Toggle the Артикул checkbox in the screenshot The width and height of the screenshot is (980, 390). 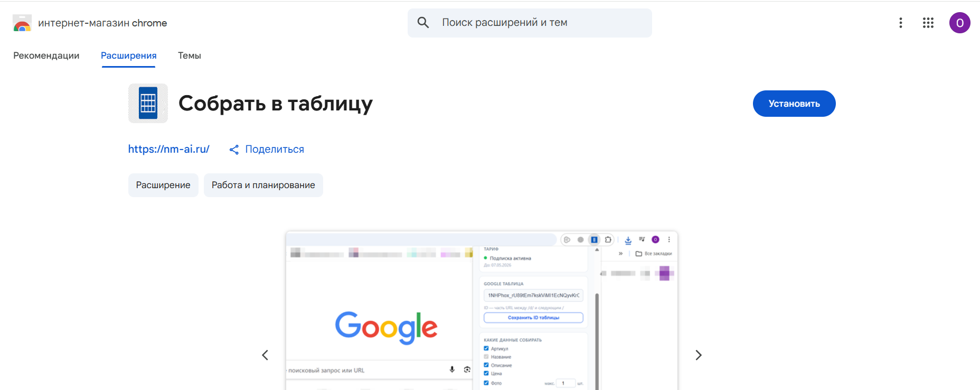tap(486, 349)
